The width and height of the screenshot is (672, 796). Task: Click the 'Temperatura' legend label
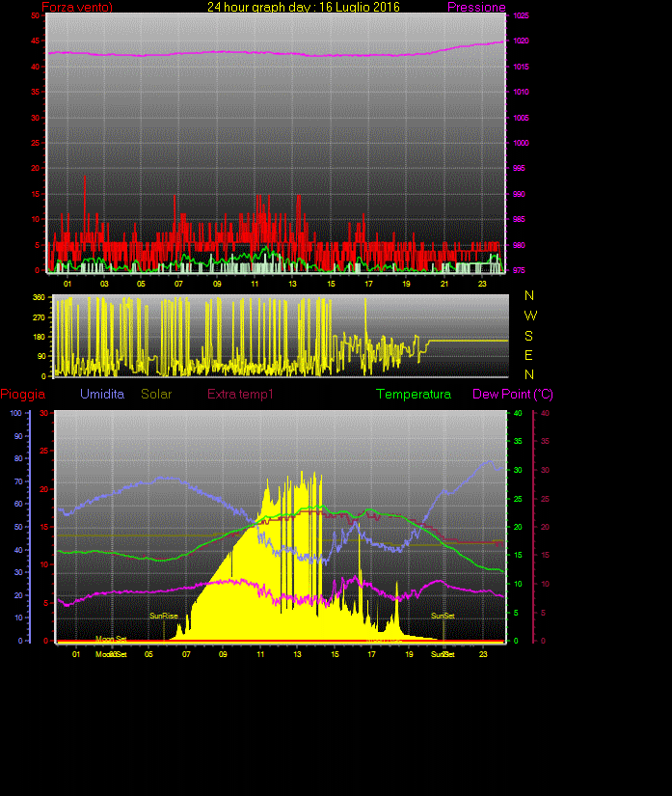pos(414,394)
